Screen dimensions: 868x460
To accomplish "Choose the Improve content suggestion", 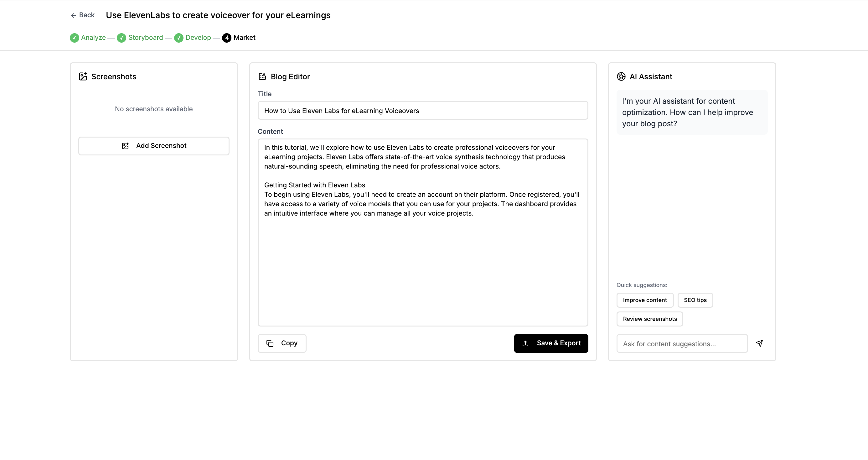I will coord(645,300).
